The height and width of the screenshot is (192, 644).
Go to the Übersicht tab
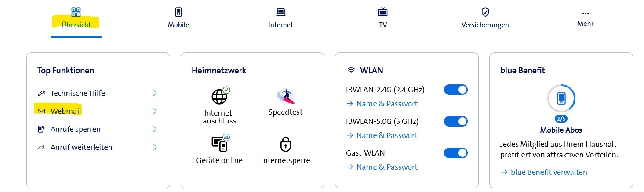(76, 18)
